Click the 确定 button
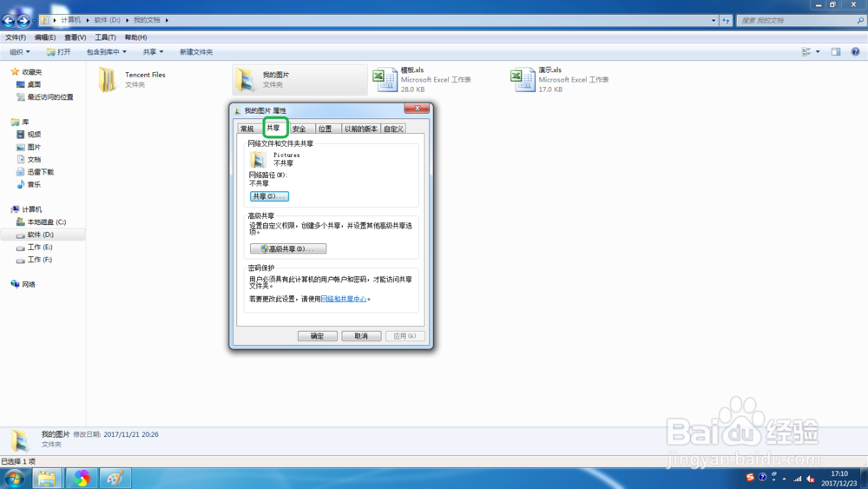868x489 pixels. point(317,336)
